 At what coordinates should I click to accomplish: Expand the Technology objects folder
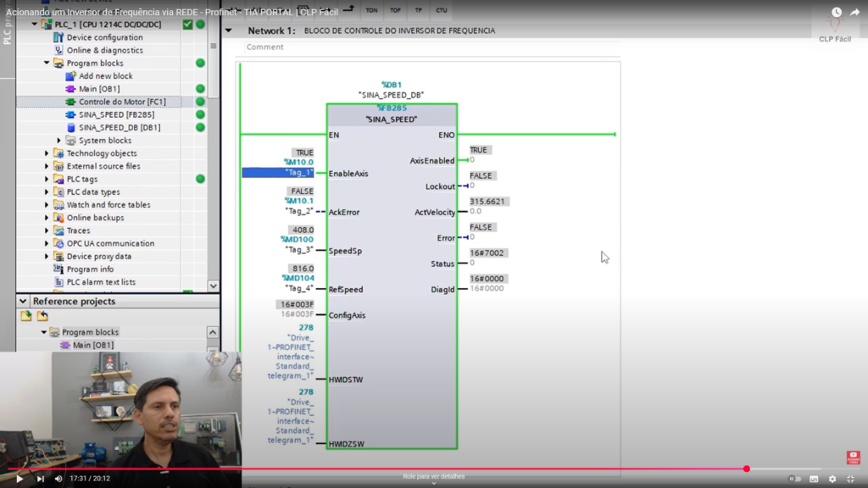[x=47, y=153]
